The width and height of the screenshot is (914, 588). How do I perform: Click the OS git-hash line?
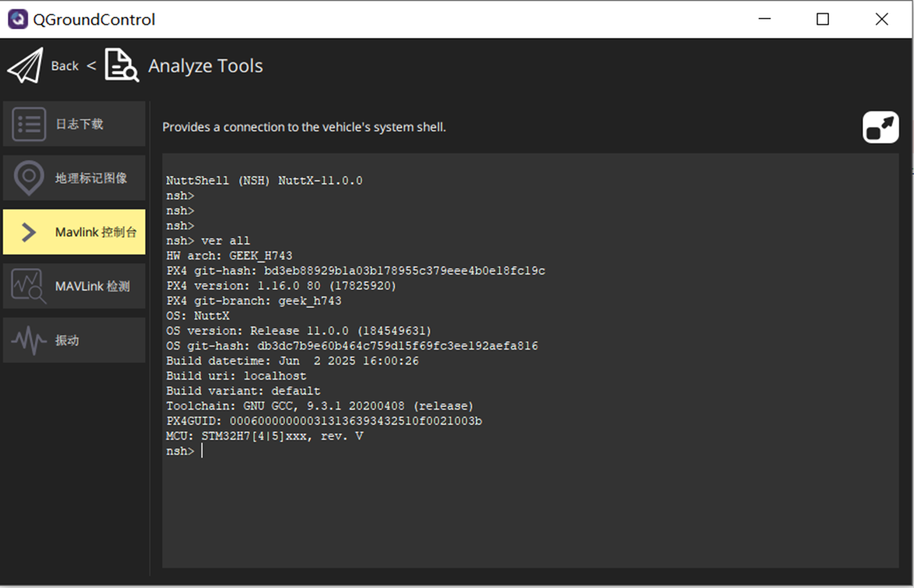pyautogui.click(x=352, y=346)
